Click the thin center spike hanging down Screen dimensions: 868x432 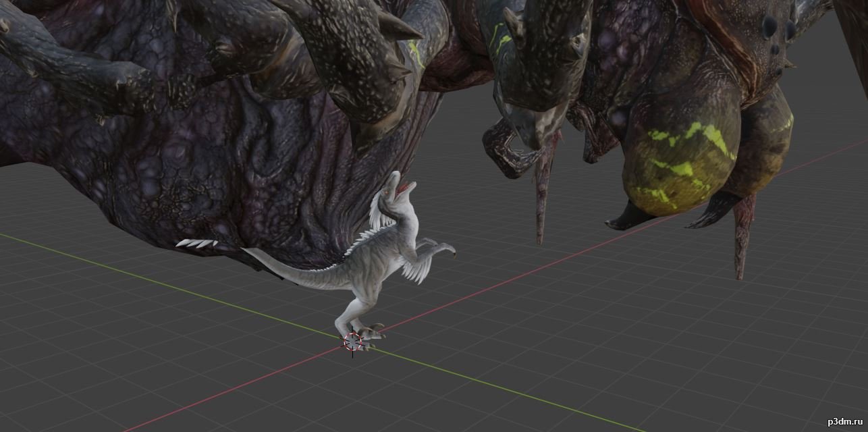541,196
